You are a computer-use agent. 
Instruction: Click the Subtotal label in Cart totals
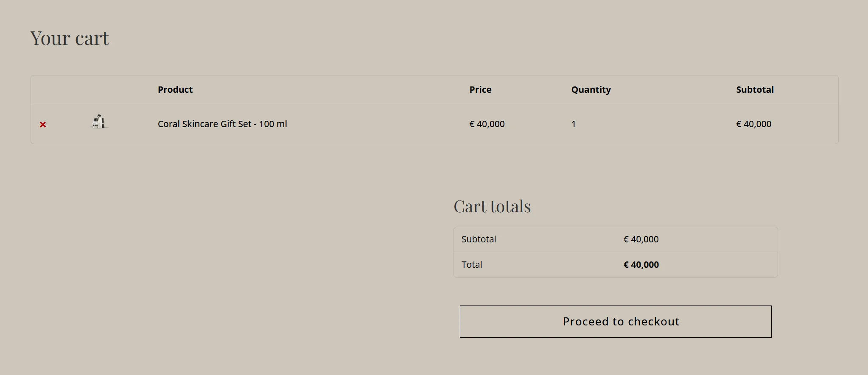click(479, 239)
